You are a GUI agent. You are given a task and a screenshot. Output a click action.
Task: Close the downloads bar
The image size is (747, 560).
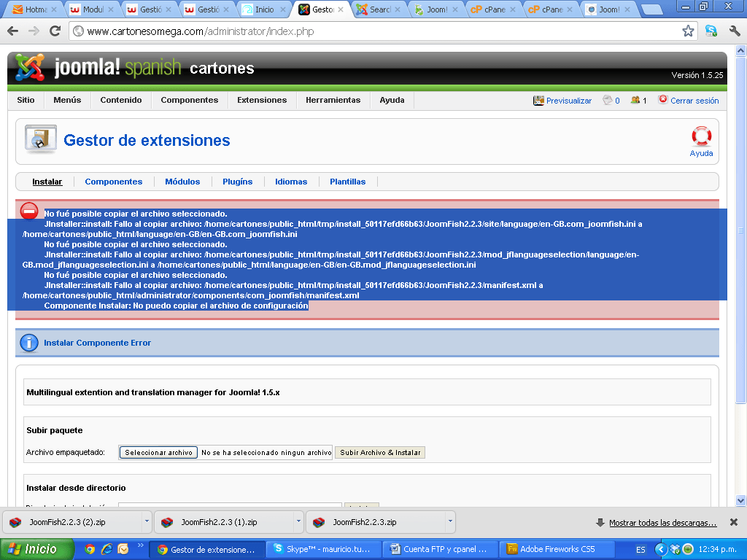click(x=734, y=522)
